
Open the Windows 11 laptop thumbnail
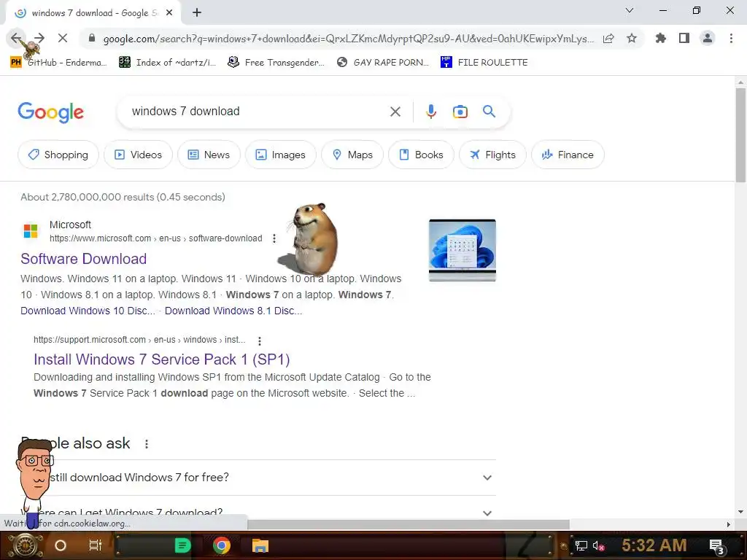coord(462,251)
